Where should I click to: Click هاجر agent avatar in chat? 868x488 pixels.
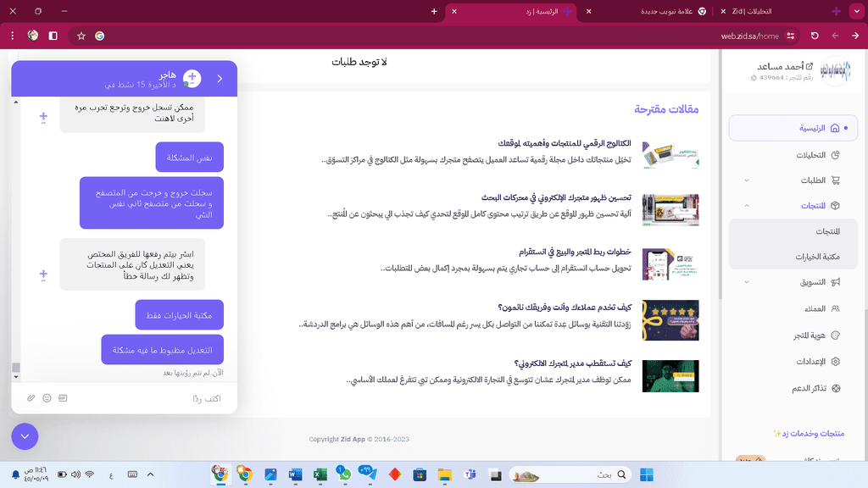point(192,79)
